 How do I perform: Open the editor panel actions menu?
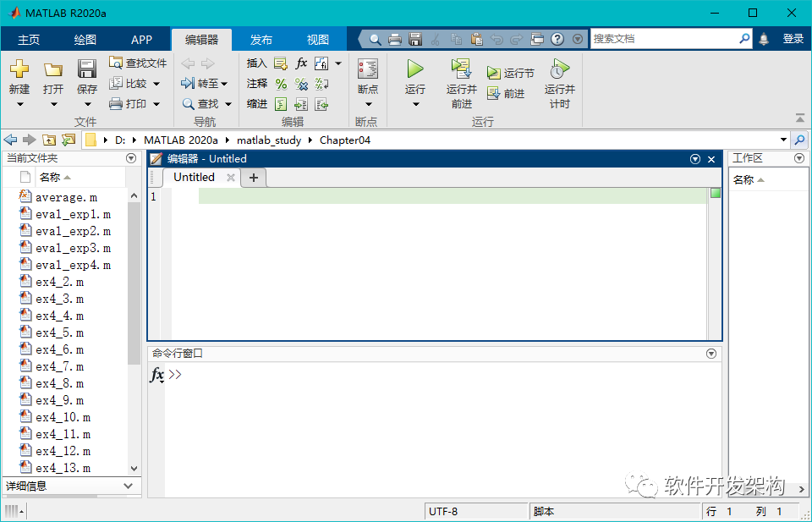coord(695,159)
